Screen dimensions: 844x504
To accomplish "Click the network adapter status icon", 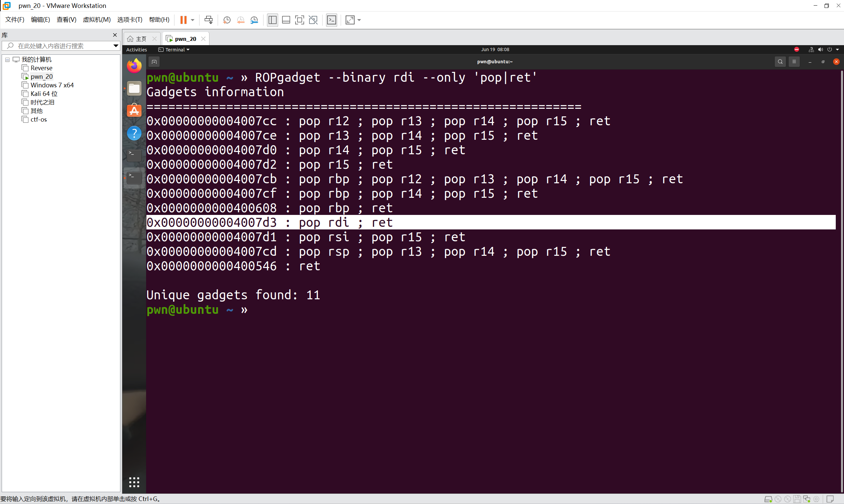I will (x=807, y=499).
